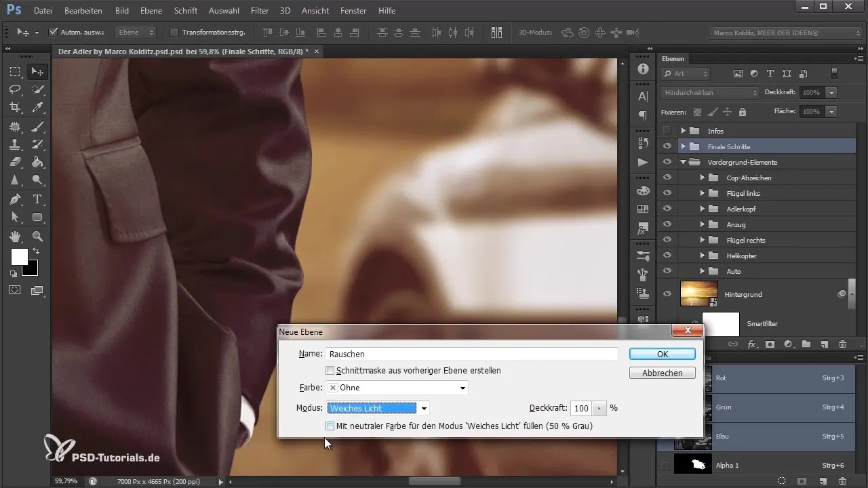The width and height of the screenshot is (868, 488).
Task: Filter layers by text type
Action: click(770, 73)
